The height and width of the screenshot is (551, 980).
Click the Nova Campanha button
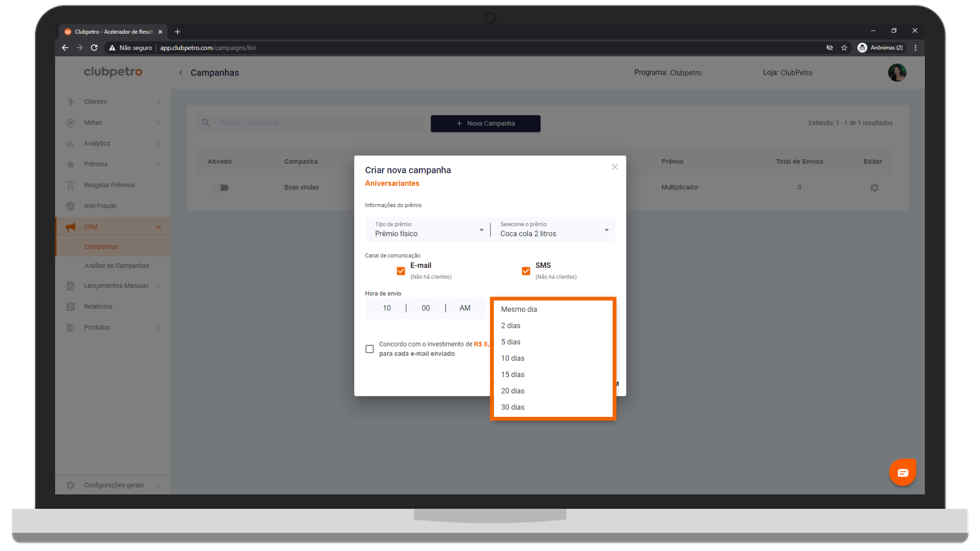485,123
